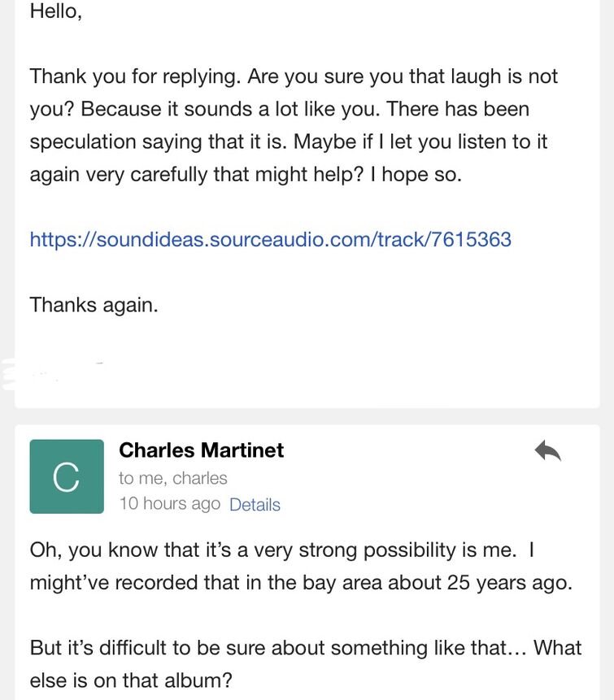Click the gray gap between the two emails
Screen dimensions: 614x700
point(307,416)
